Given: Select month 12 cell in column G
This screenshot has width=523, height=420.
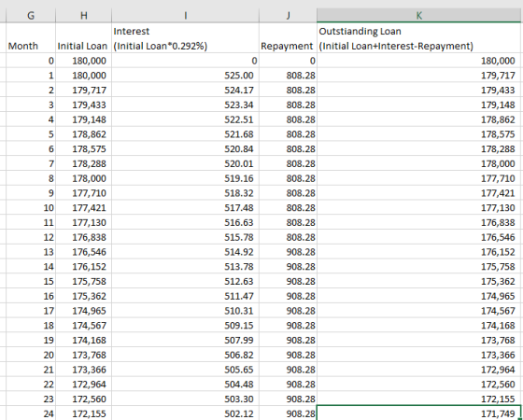Looking at the screenshot, I should pyautogui.click(x=31, y=237).
